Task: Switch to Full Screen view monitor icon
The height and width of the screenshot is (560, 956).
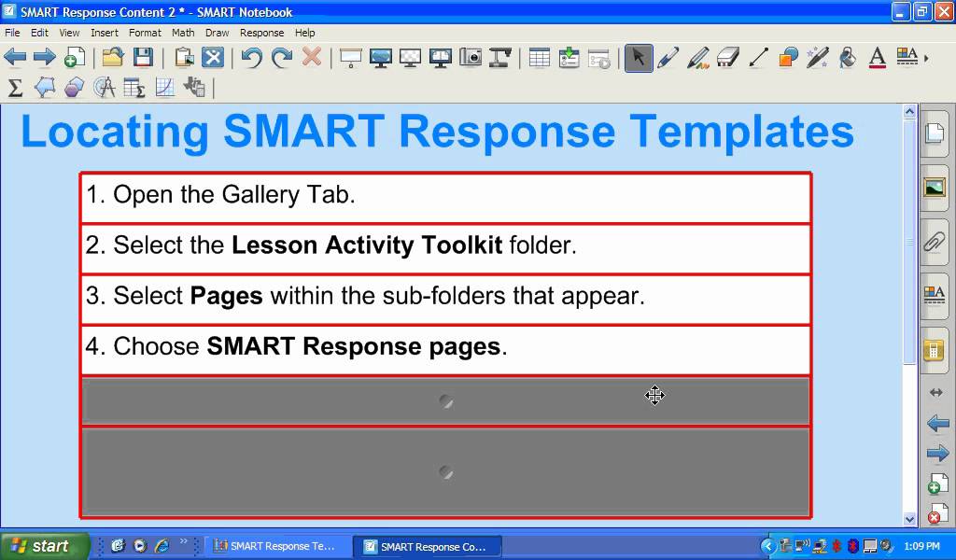Action: coord(381,58)
